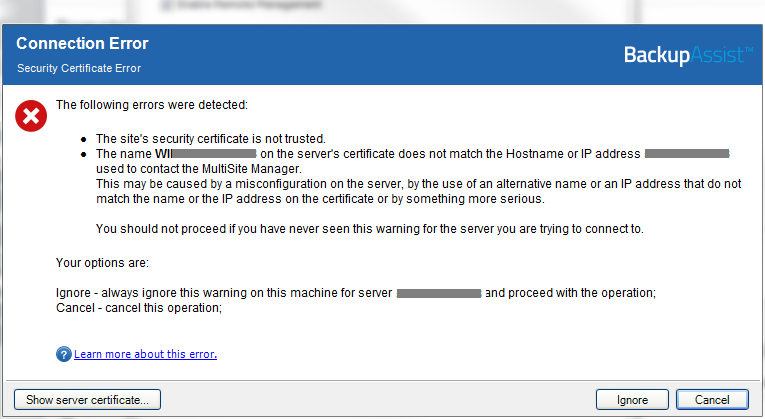Click the redacted server name in Ignore option line
The image size is (765, 419).
click(x=439, y=293)
